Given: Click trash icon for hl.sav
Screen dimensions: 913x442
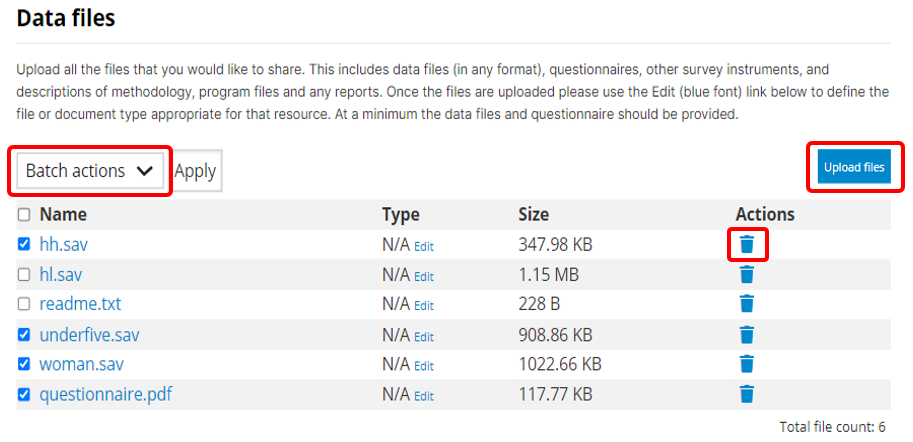Looking at the screenshot, I should tap(746, 274).
